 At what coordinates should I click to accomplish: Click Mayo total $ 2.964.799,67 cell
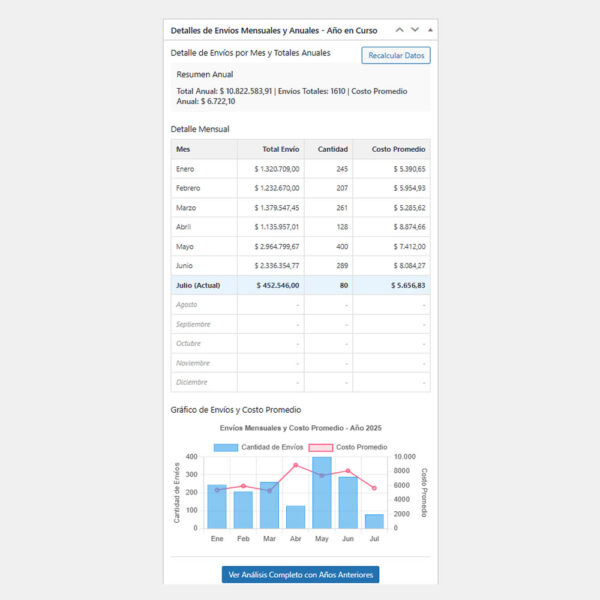[x=276, y=246]
